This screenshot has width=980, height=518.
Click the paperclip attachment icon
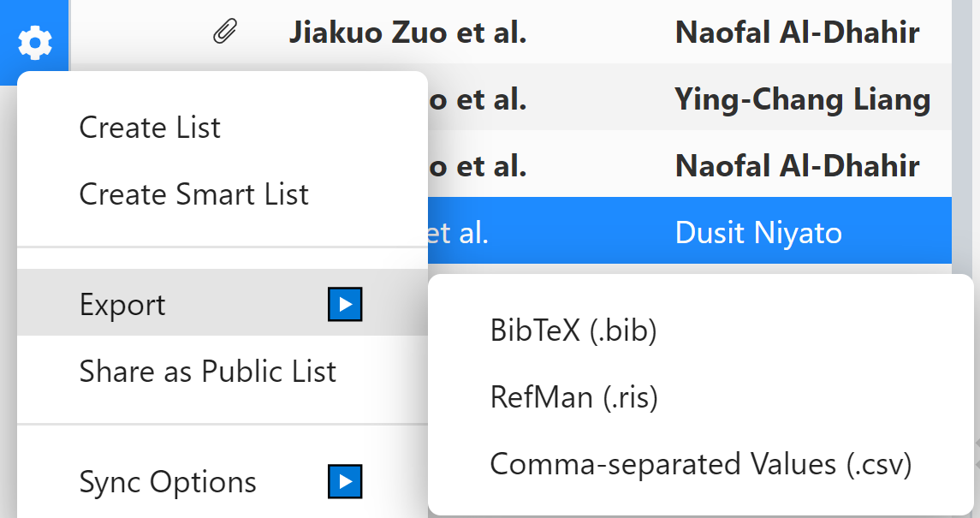[224, 33]
